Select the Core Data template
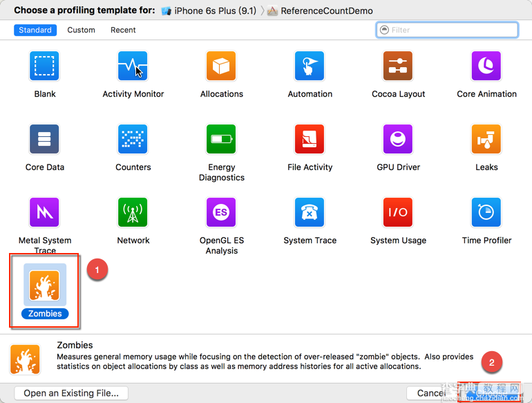This screenshot has width=532, height=403. (x=44, y=139)
